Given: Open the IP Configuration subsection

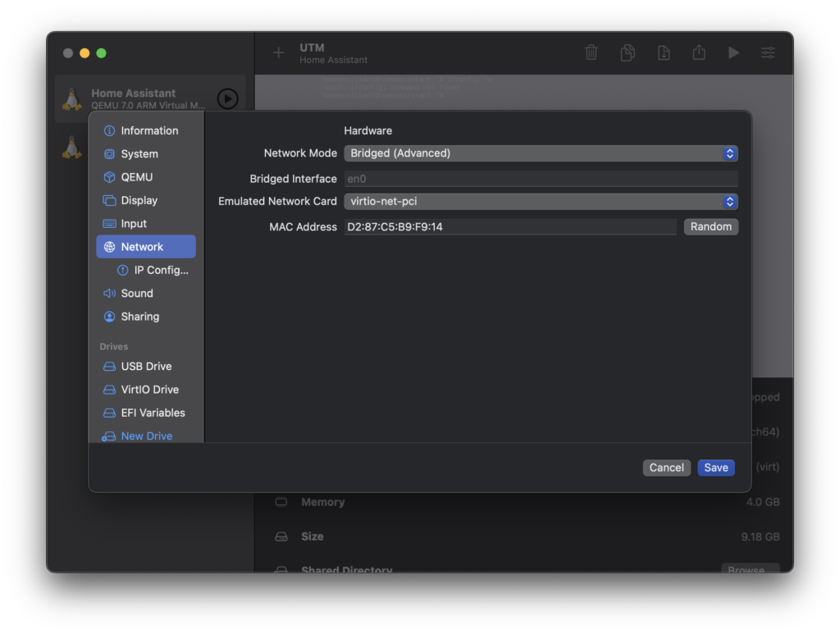Looking at the screenshot, I should click(152, 271).
